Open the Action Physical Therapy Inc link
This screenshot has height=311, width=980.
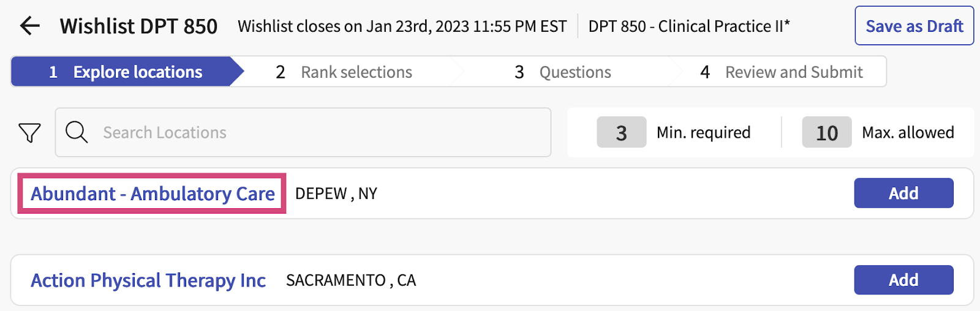[148, 280]
